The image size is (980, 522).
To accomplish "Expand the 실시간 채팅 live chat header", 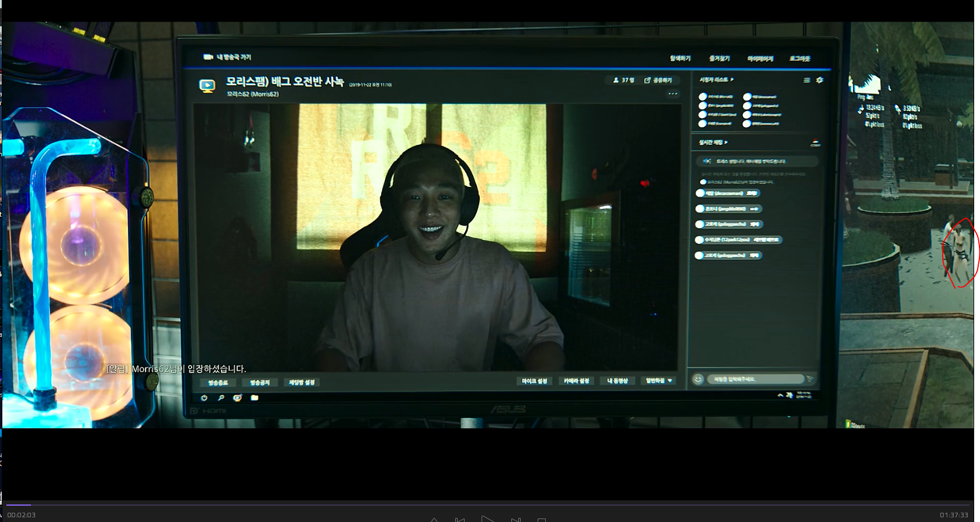I will click(713, 142).
